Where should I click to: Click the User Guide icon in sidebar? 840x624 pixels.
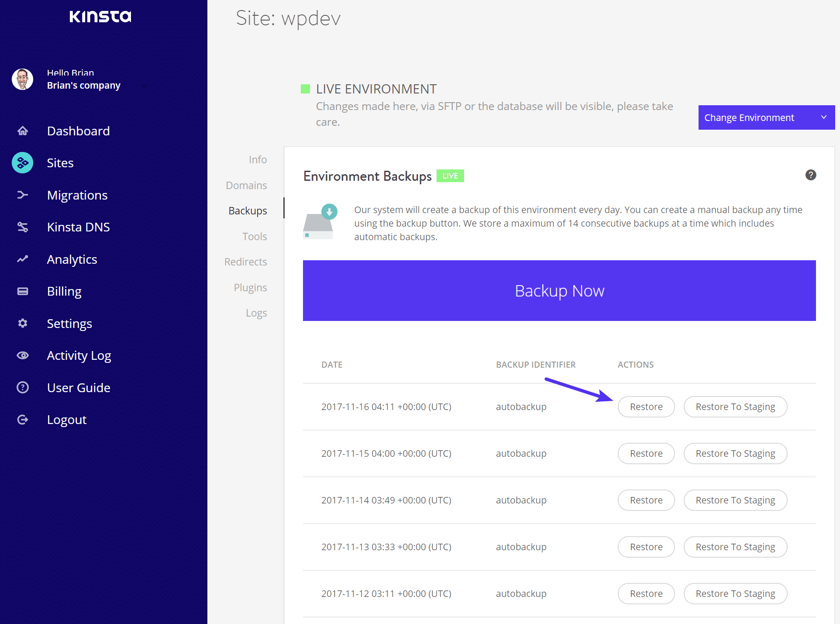click(23, 387)
